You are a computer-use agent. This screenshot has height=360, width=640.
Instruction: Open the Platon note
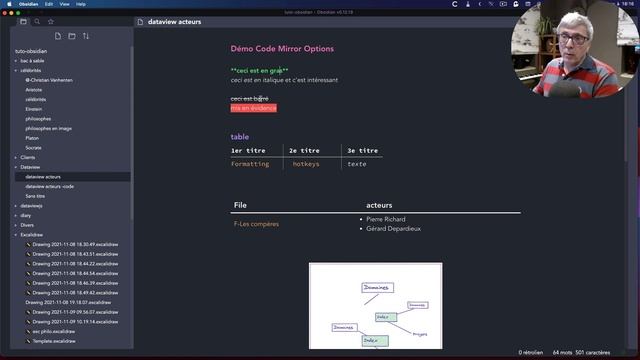click(x=32, y=138)
